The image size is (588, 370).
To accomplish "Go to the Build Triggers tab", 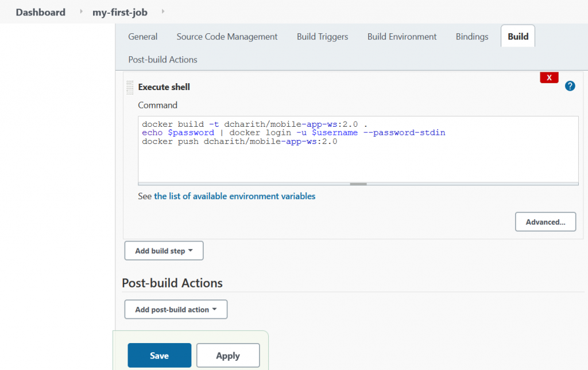I will point(322,37).
